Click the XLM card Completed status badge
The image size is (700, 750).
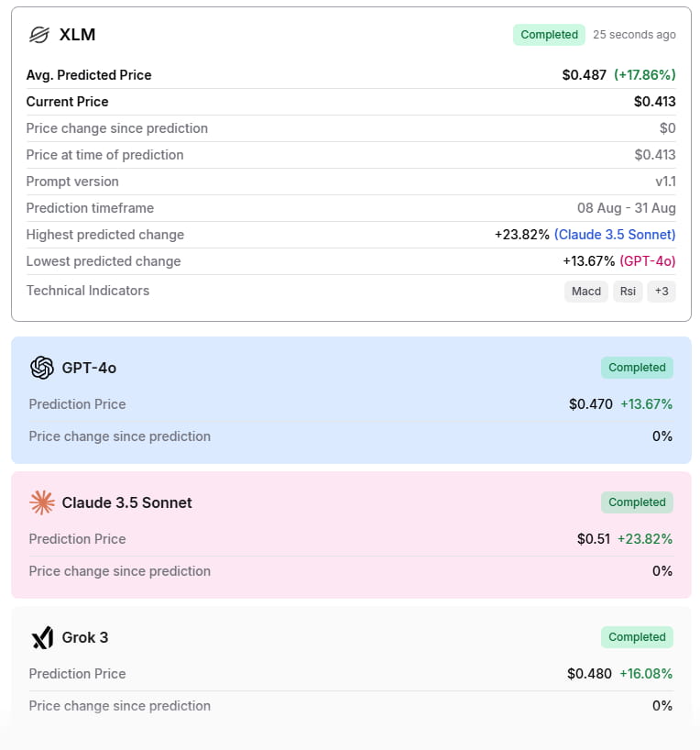coord(550,35)
